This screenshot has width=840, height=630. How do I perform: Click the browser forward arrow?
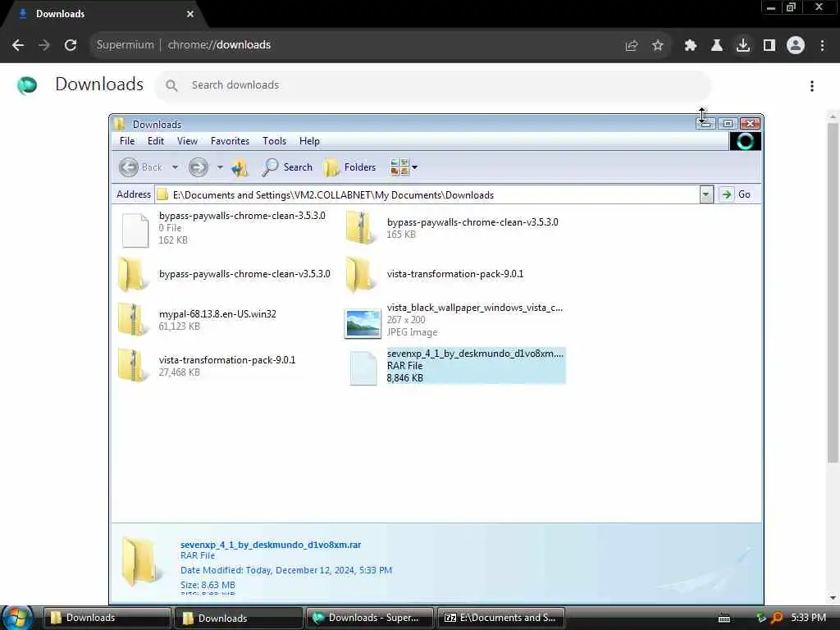[44, 45]
